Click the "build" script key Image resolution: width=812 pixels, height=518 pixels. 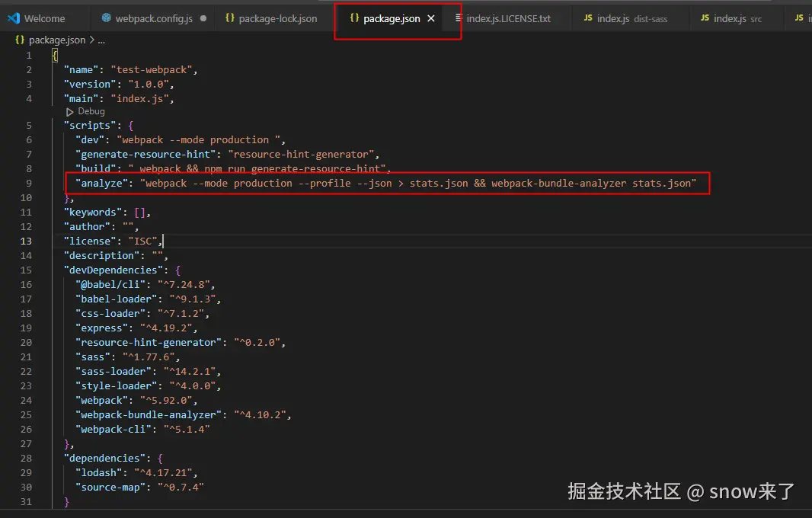click(x=96, y=169)
